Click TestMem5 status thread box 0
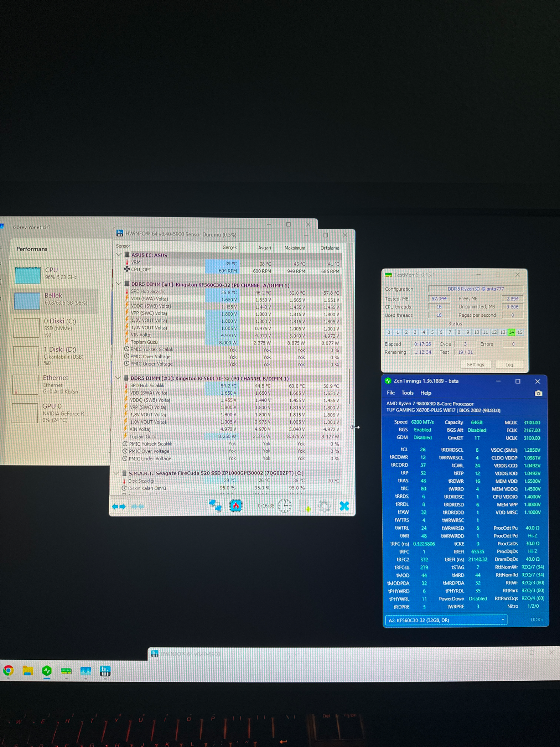The width and height of the screenshot is (560, 747). (x=389, y=332)
